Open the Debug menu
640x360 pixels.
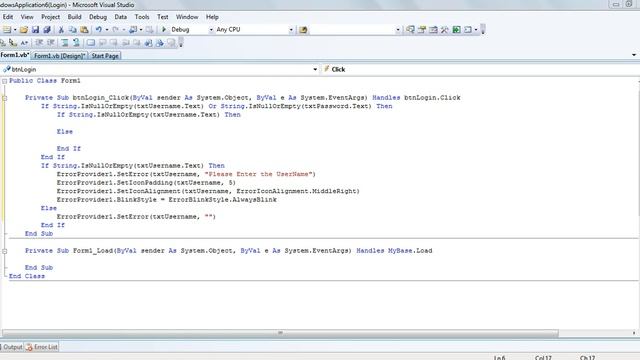[98, 17]
